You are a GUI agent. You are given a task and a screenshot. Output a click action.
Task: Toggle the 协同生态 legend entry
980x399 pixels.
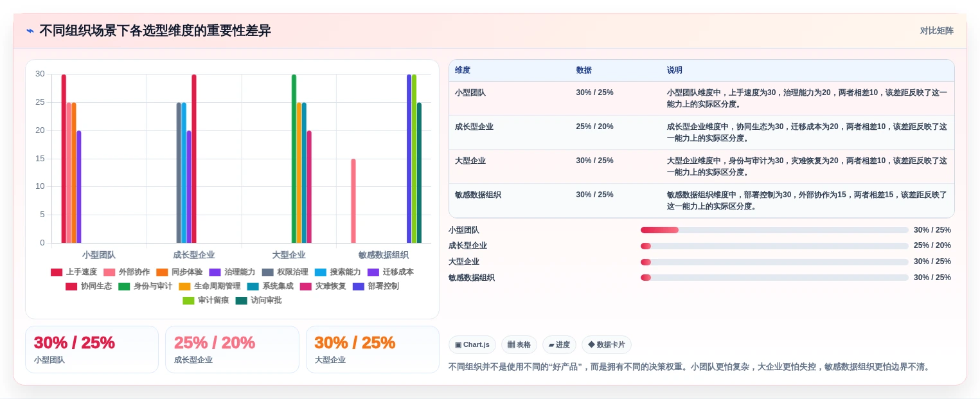coord(89,286)
